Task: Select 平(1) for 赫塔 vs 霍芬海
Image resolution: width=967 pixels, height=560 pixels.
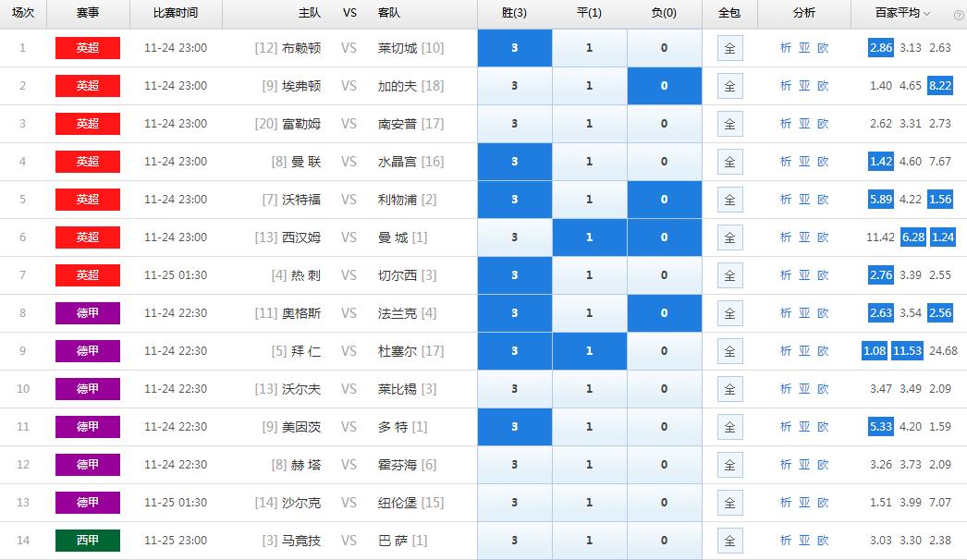Action: (590, 465)
